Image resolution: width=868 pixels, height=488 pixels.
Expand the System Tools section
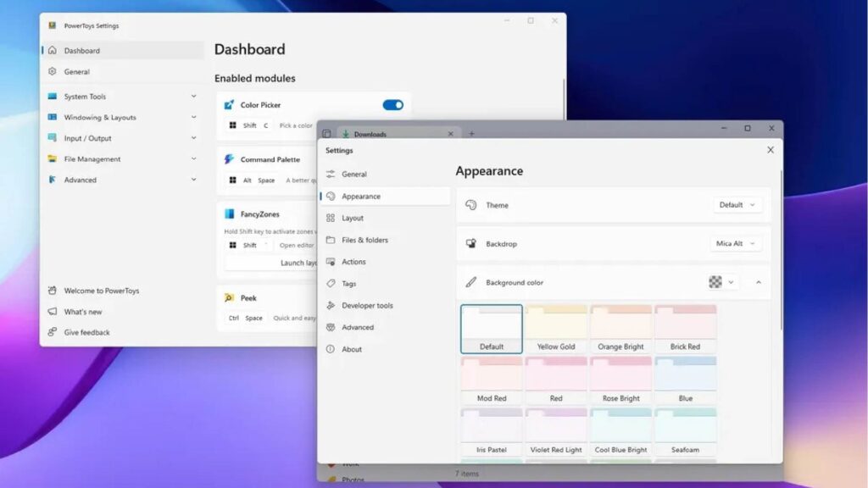tap(193, 97)
